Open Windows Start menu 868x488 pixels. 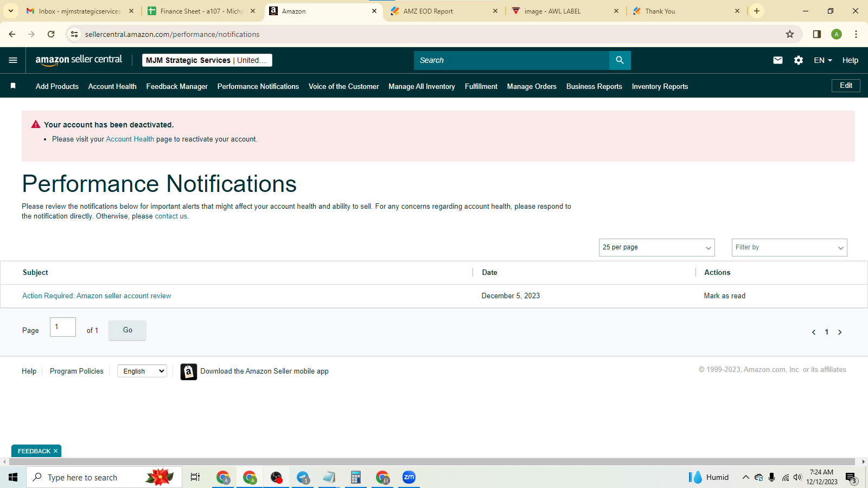point(13,477)
